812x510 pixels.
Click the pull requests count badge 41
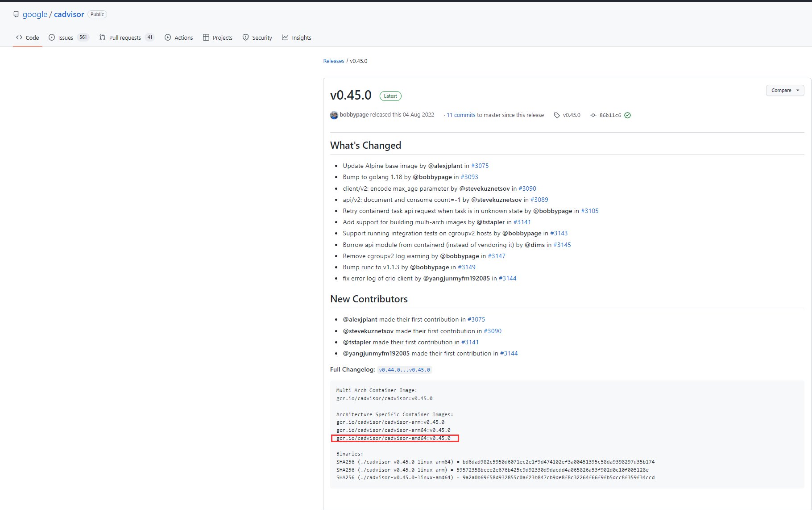tap(150, 38)
